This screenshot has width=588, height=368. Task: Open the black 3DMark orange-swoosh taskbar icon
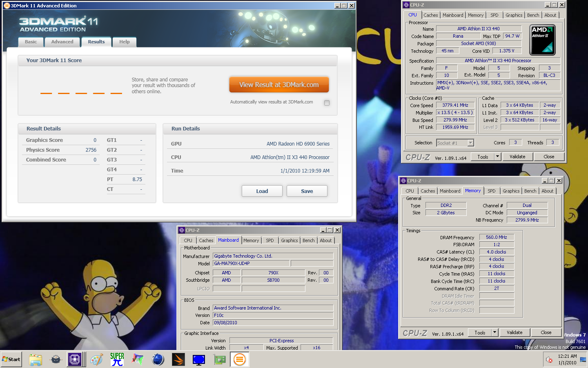click(x=178, y=359)
